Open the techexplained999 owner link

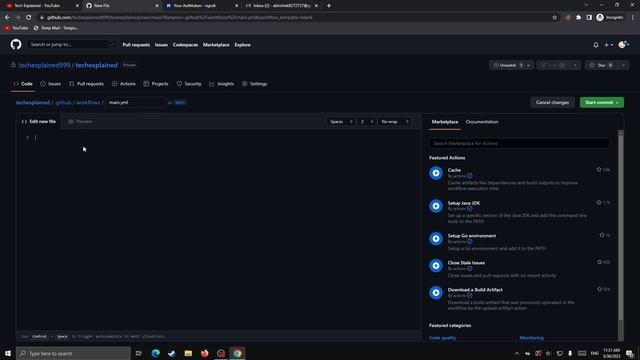coord(44,65)
